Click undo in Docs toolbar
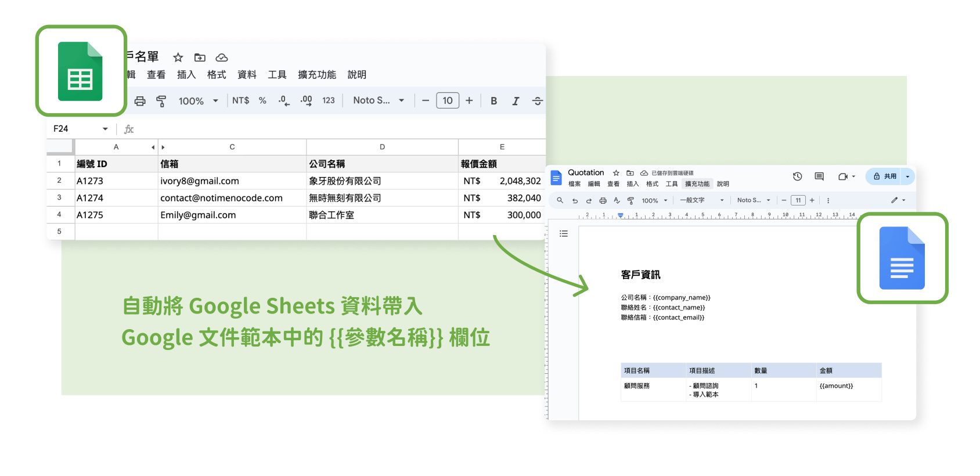980x476 pixels. [575, 200]
